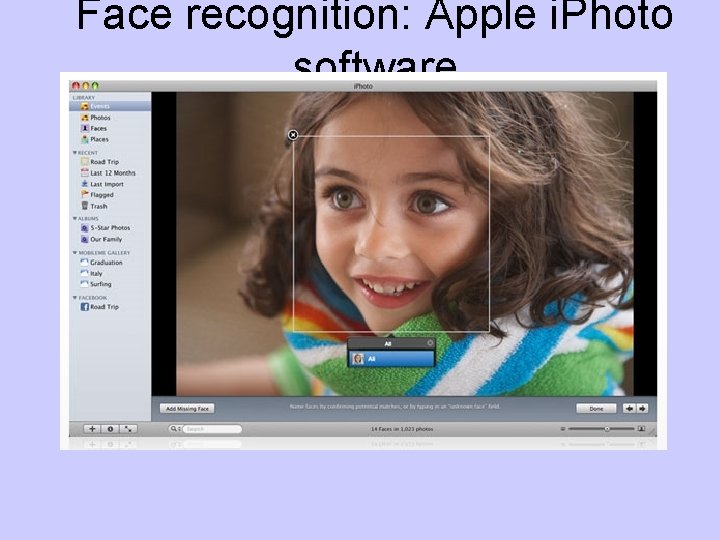Click the Last 12 Months calendar icon
This screenshot has height=540, width=720.
84,173
